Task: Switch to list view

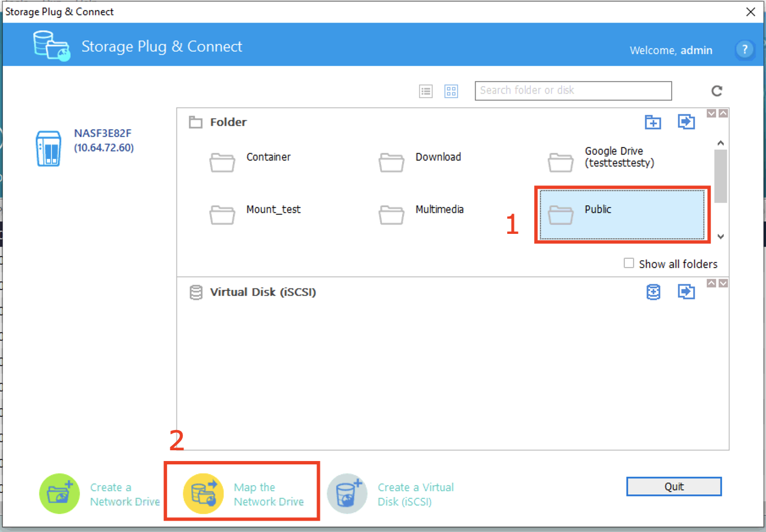Action: [x=426, y=91]
